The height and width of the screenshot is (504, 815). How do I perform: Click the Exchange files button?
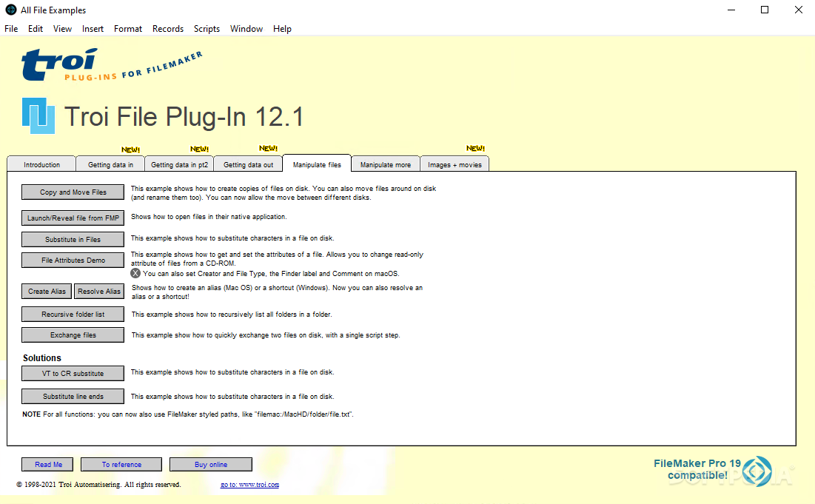tap(73, 335)
